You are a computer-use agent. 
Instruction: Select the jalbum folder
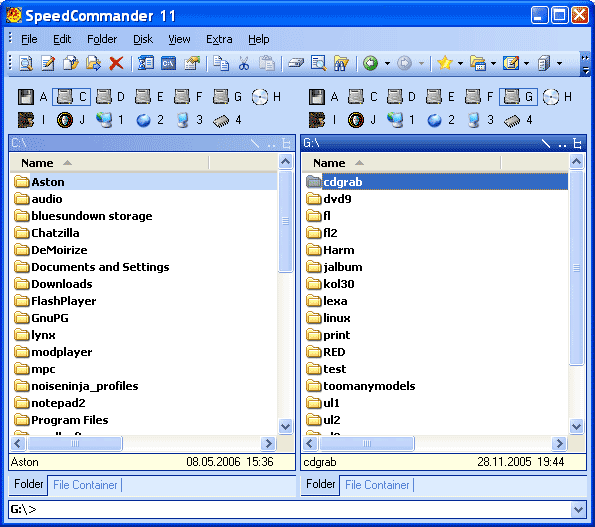[x=334, y=267]
